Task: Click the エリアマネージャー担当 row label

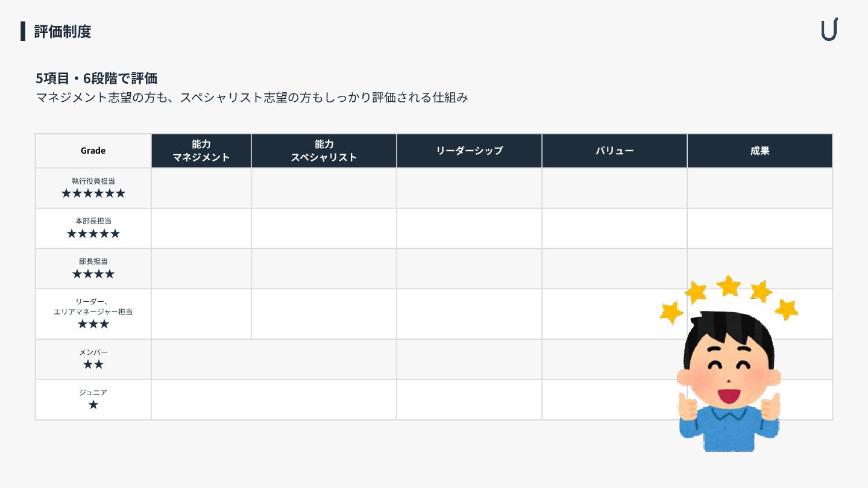Action: tap(93, 311)
